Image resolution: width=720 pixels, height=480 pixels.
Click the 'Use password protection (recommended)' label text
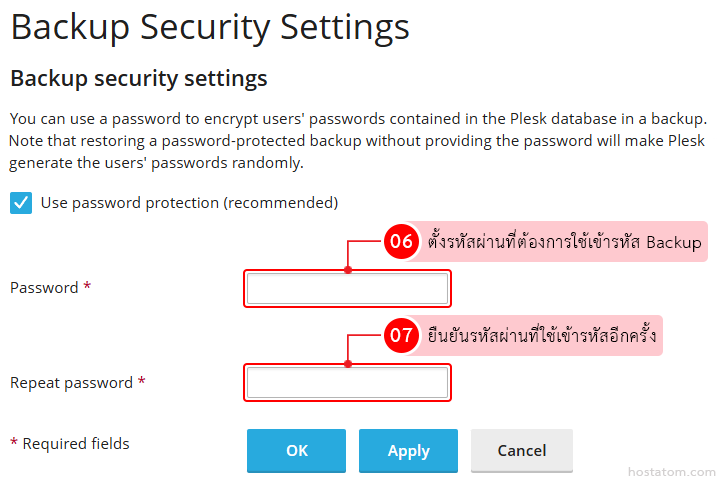pyautogui.click(x=189, y=203)
